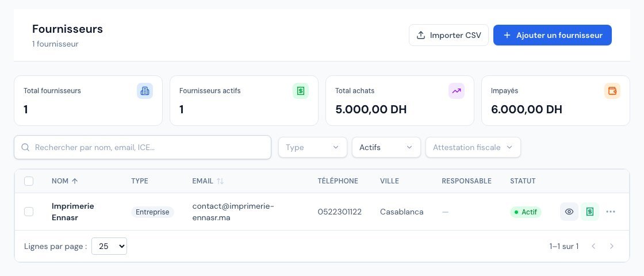Go to previous page arrow

tap(593, 247)
